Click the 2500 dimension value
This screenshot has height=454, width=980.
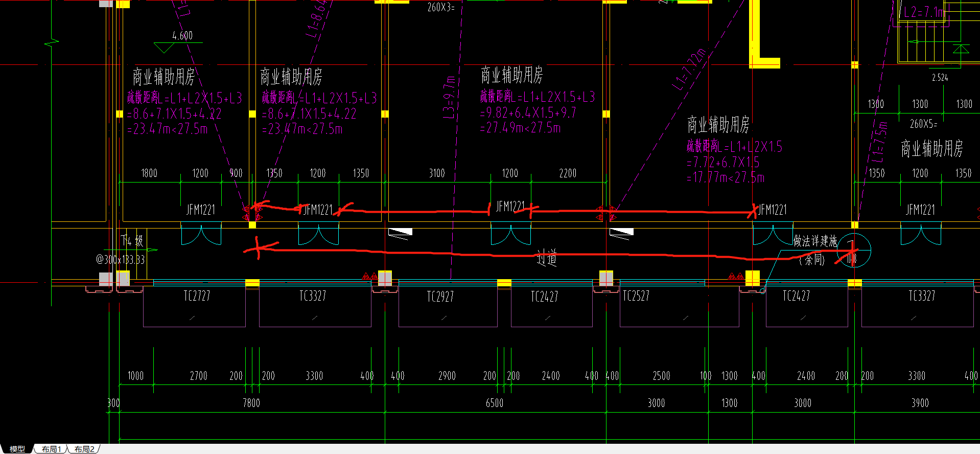(x=661, y=376)
